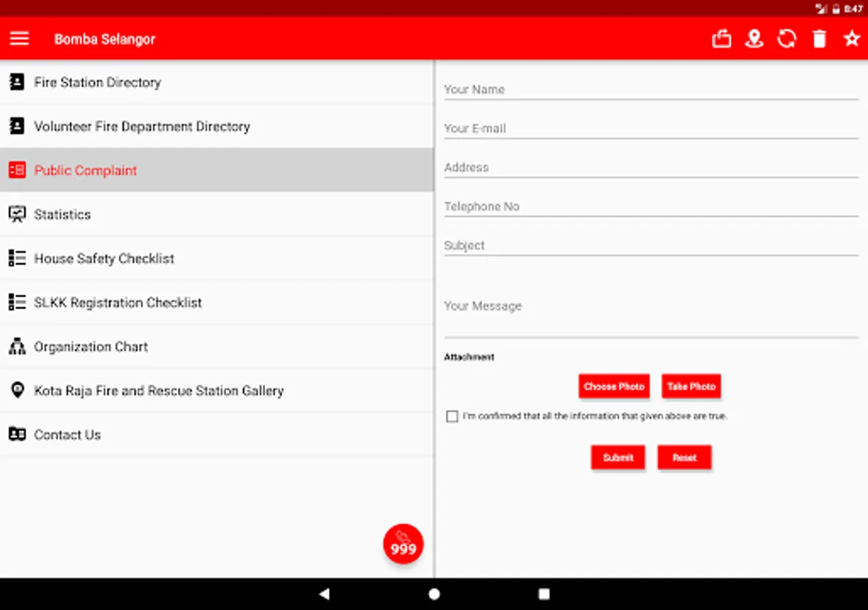Open Fire Station Directory menu item
This screenshot has height=610, width=868.
217,82
